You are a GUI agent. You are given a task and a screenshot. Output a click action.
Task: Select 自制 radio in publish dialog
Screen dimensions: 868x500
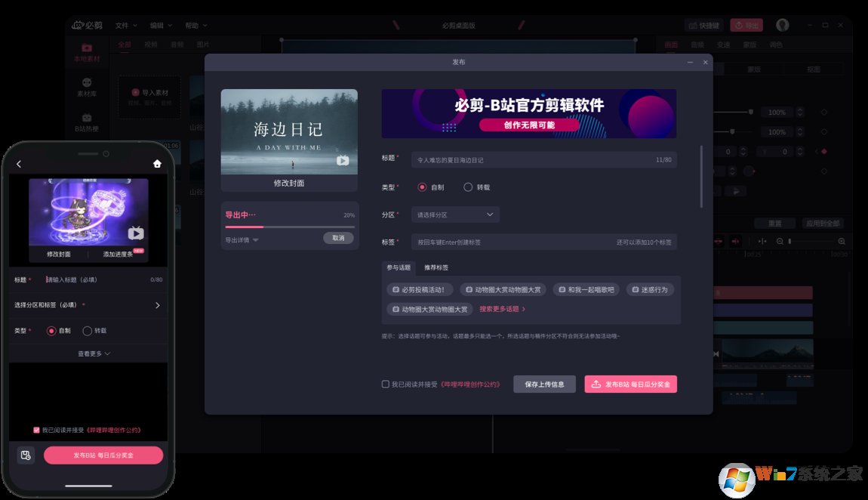pyautogui.click(x=423, y=187)
